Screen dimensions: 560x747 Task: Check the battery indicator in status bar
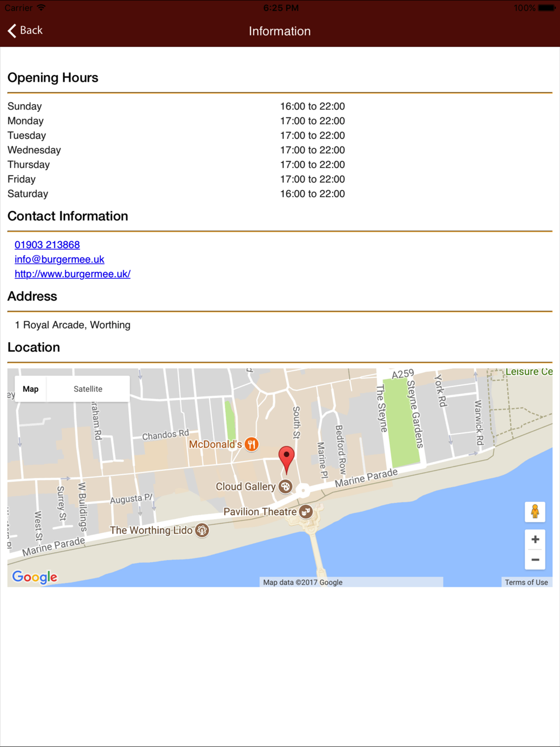point(547,8)
